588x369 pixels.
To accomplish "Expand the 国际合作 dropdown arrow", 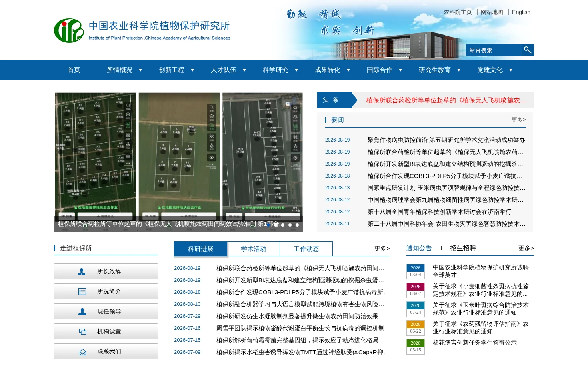I will pos(400,70).
